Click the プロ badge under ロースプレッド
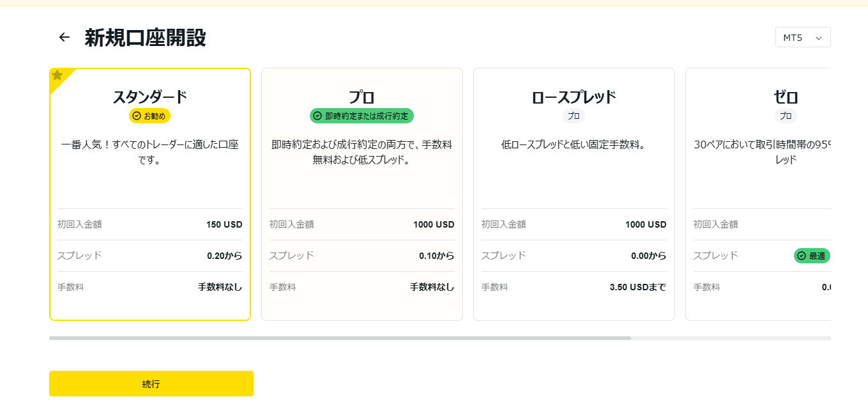868x420 pixels. coord(574,116)
